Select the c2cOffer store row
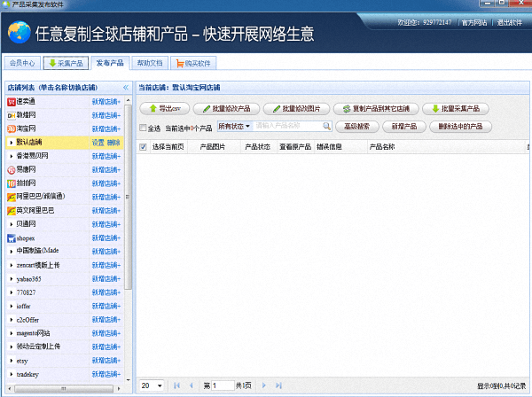This screenshot has width=532, height=397. click(x=65, y=320)
